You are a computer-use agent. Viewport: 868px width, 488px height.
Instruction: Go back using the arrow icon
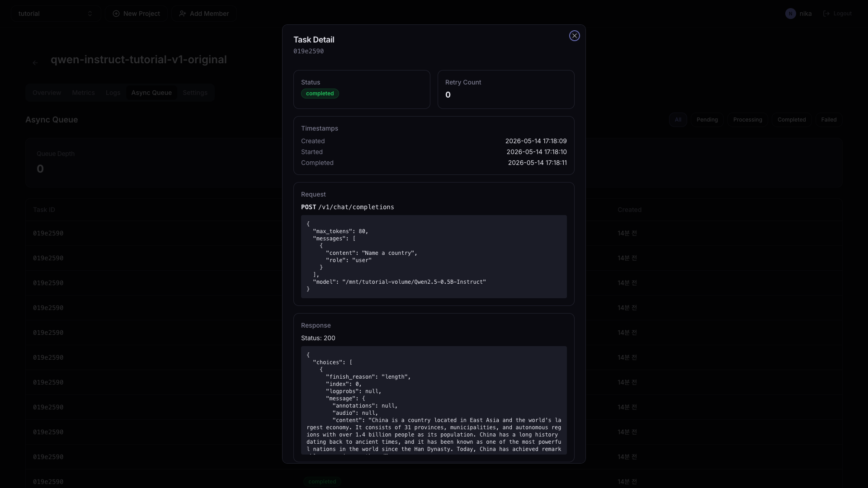pyautogui.click(x=35, y=63)
